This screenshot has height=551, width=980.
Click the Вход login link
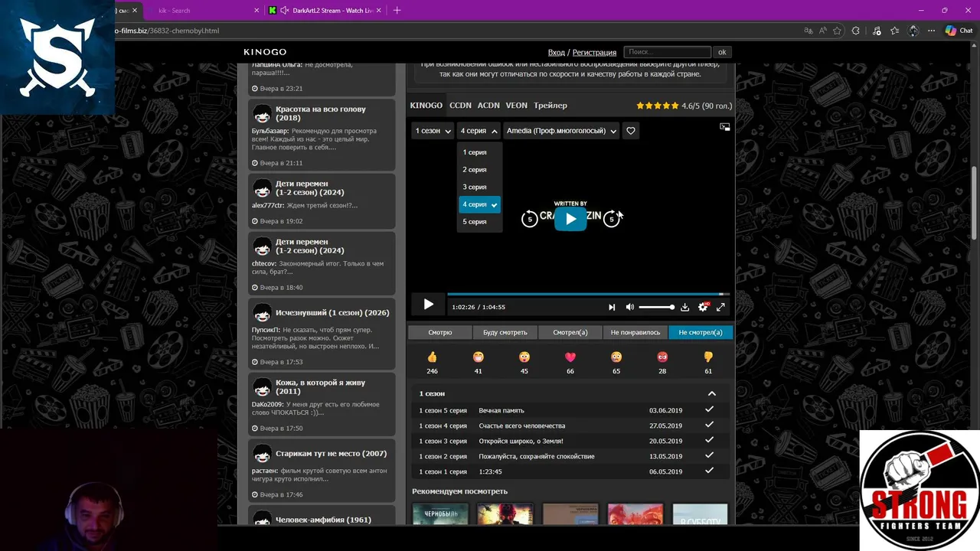pos(557,52)
